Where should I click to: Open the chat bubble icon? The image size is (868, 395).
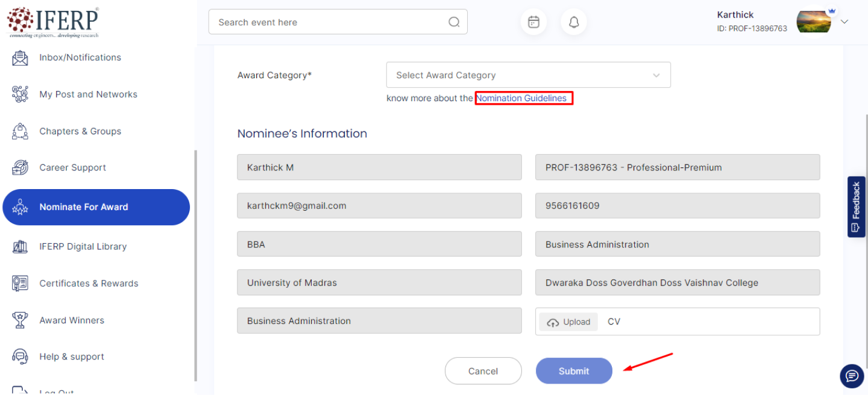(852, 376)
